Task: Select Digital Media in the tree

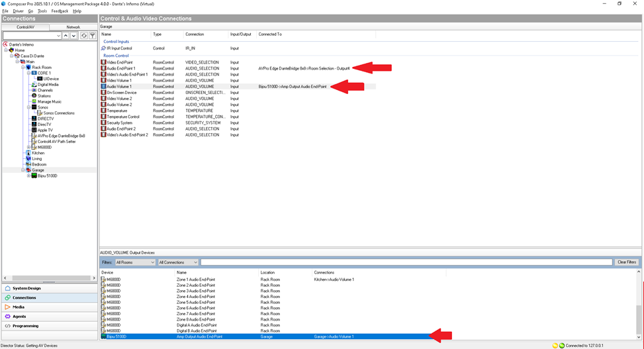Action: pos(48,85)
